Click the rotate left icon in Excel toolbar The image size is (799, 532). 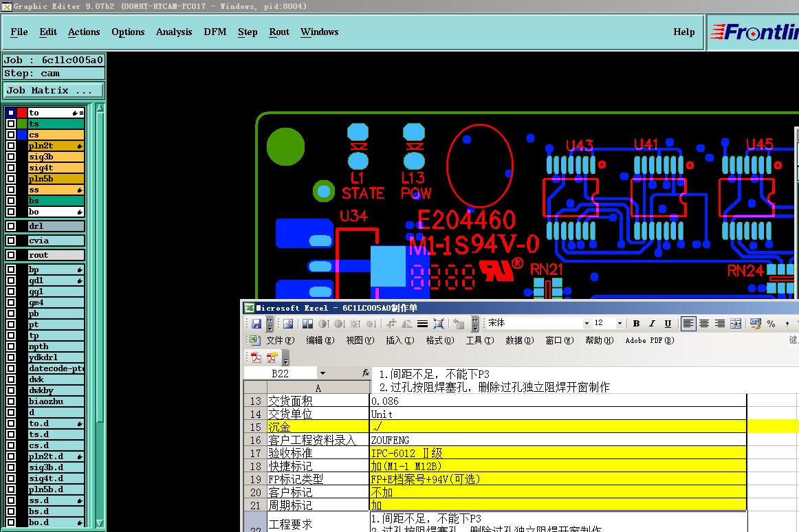coord(406,324)
